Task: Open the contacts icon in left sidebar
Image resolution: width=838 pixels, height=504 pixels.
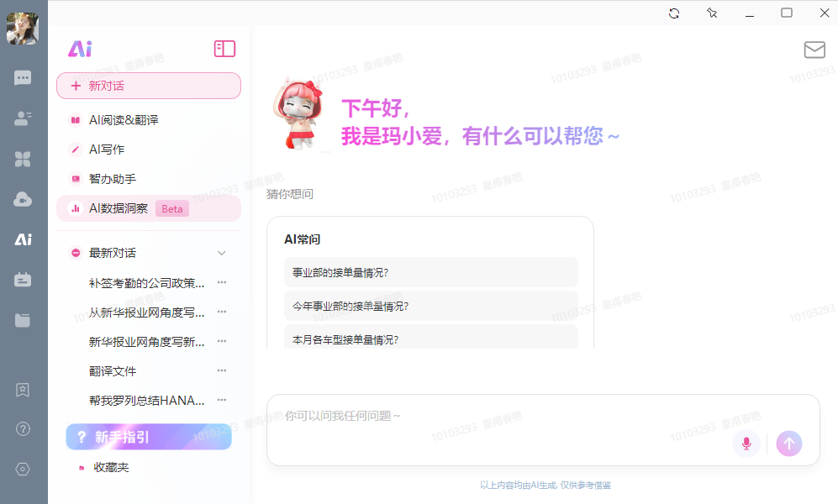Action: pos(23,118)
